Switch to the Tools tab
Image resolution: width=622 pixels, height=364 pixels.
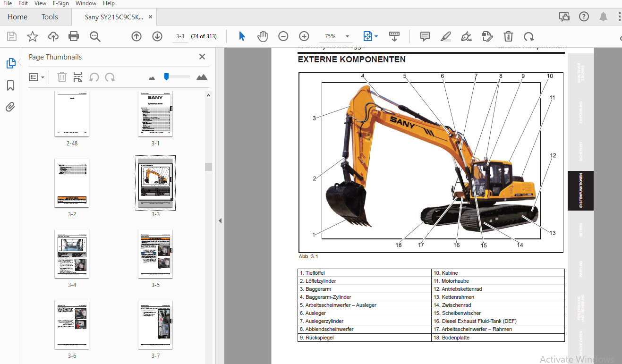50,17
